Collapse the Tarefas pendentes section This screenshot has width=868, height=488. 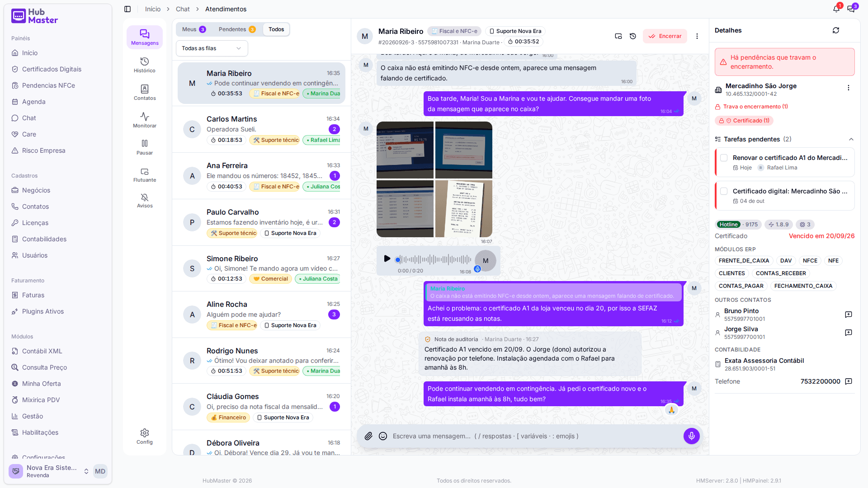851,139
